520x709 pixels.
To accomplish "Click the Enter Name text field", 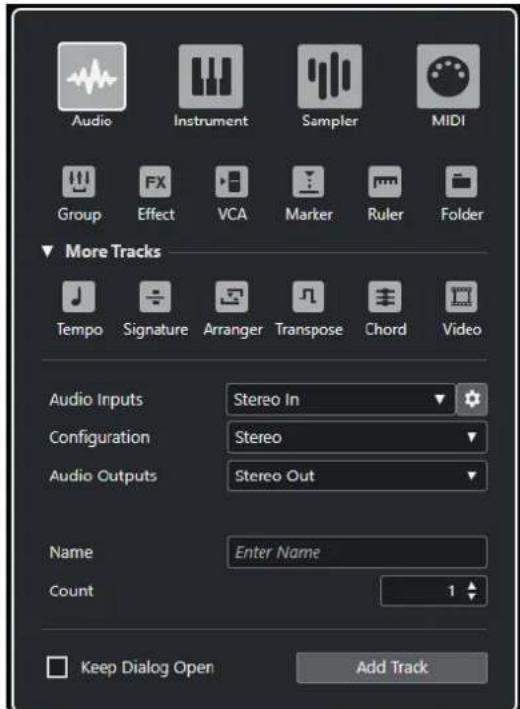I will coord(357,552).
